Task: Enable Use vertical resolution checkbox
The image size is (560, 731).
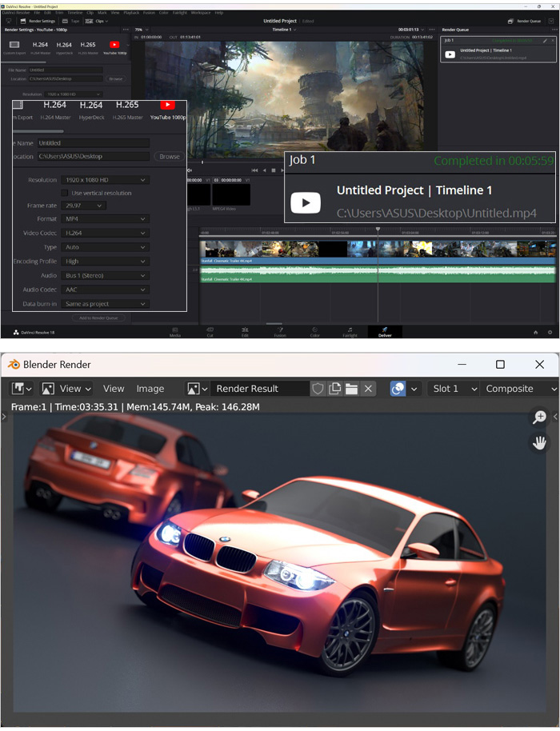Action: pos(64,193)
